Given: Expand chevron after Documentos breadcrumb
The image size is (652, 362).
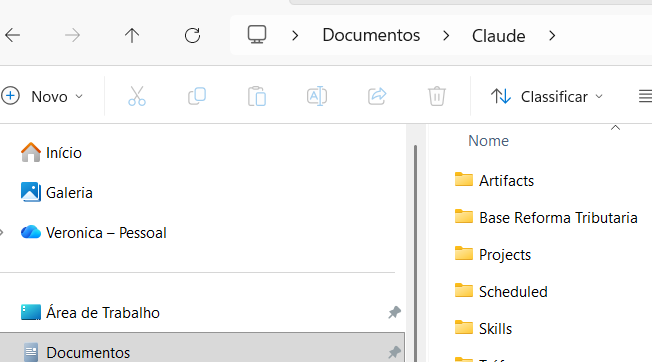Looking at the screenshot, I should tap(446, 36).
